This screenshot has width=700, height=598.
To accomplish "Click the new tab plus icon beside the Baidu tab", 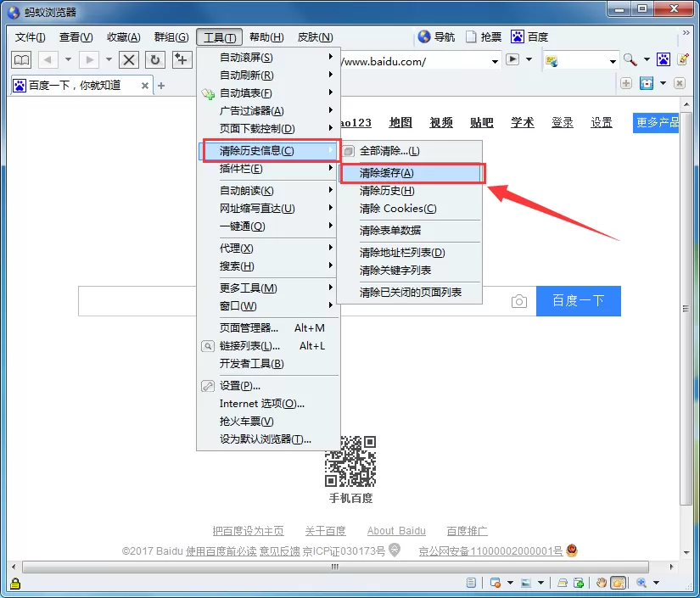I will [x=161, y=85].
